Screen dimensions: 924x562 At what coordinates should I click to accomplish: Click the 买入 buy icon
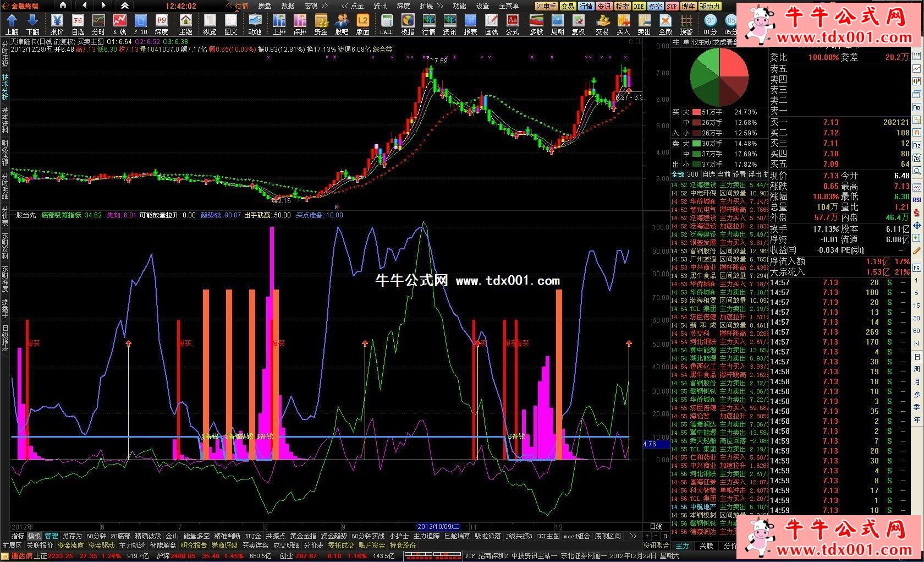click(623, 25)
